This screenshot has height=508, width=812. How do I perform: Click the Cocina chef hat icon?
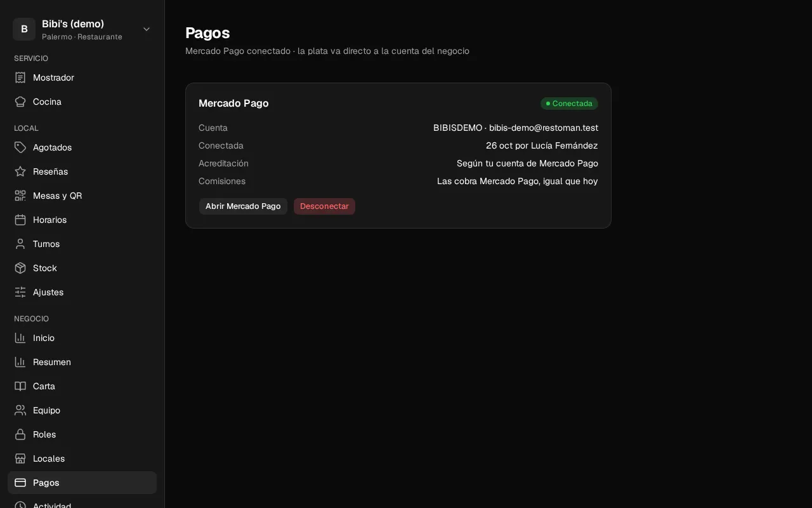click(x=20, y=102)
